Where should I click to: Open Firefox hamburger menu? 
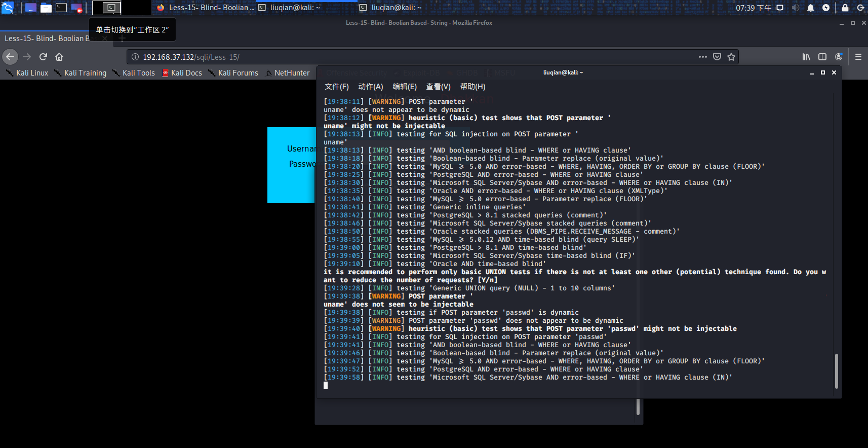coord(858,57)
